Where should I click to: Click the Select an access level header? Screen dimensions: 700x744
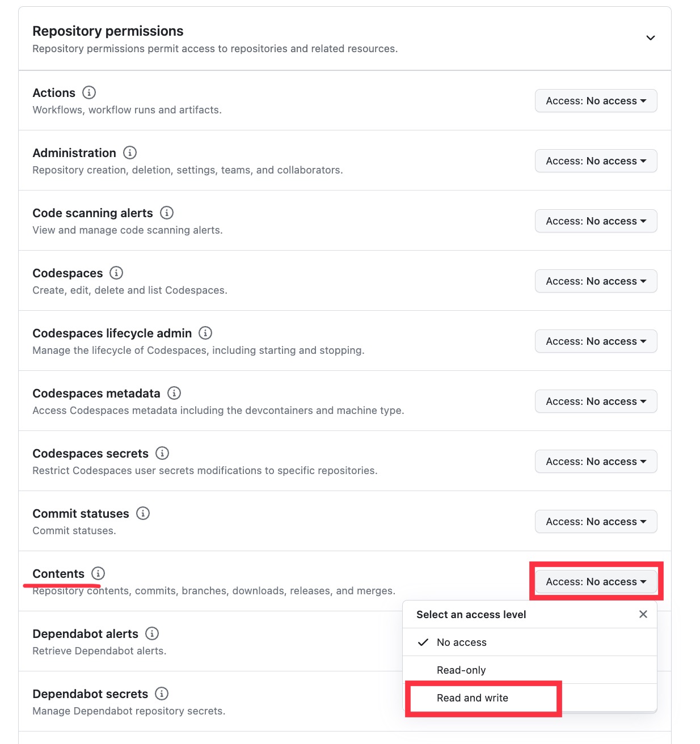(471, 614)
